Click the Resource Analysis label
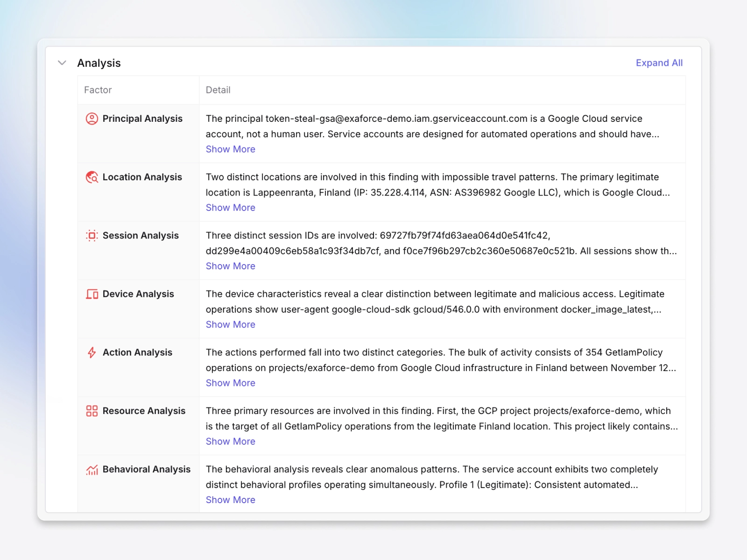The height and width of the screenshot is (560, 747). pyautogui.click(x=144, y=411)
